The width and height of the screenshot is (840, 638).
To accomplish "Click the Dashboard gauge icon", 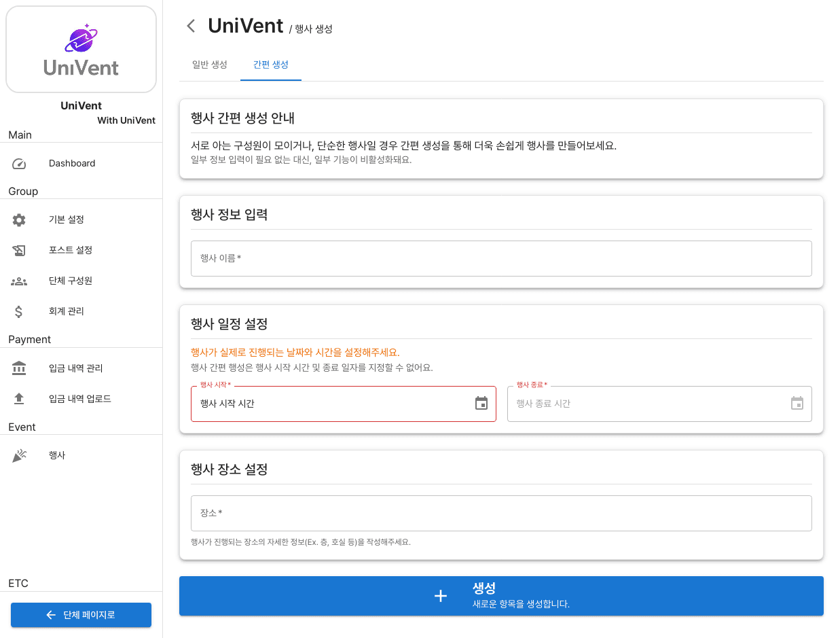I will 19,164.
